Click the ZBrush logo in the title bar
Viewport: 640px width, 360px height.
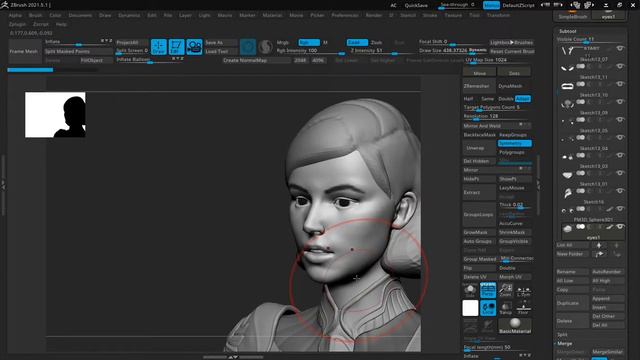[x=4, y=4]
